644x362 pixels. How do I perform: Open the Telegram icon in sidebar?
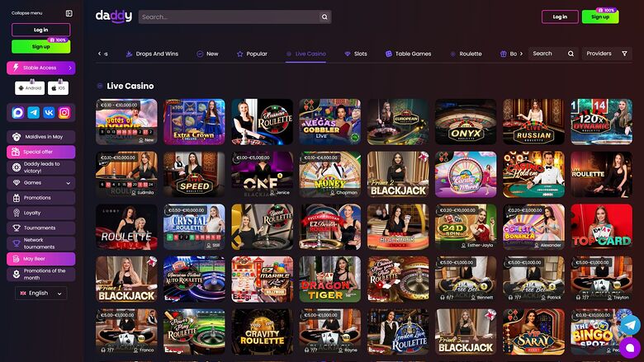click(33, 112)
